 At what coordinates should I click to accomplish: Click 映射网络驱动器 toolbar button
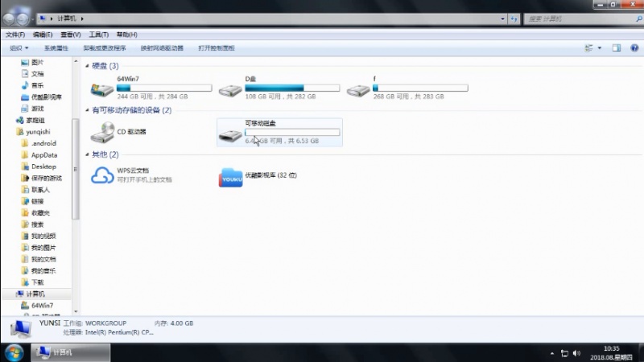pos(163,48)
